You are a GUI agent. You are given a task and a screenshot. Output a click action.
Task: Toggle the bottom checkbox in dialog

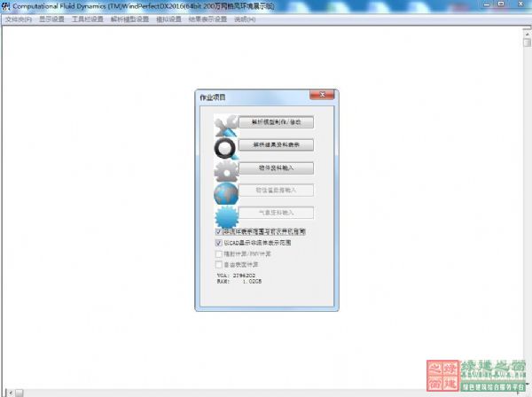(219, 264)
